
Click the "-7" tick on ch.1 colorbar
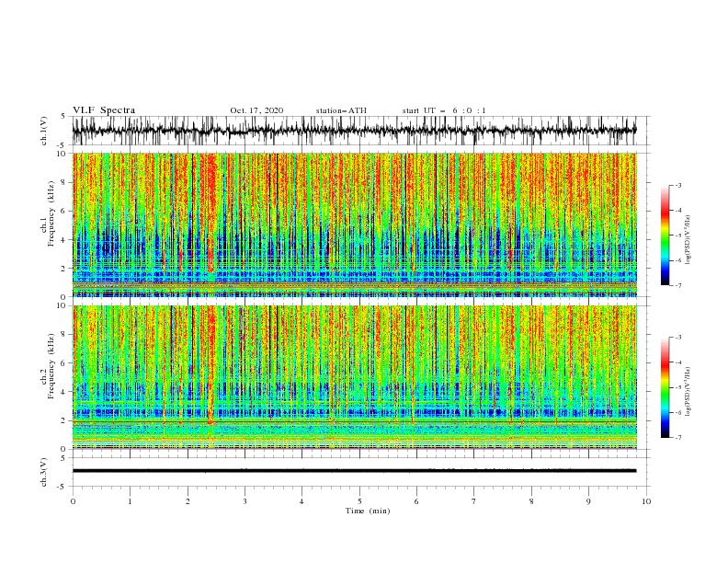678,285
